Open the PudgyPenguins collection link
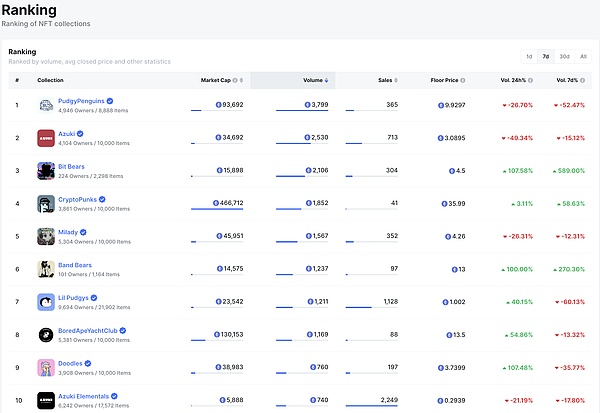This screenshot has height=413, width=600. pos(81,101)
